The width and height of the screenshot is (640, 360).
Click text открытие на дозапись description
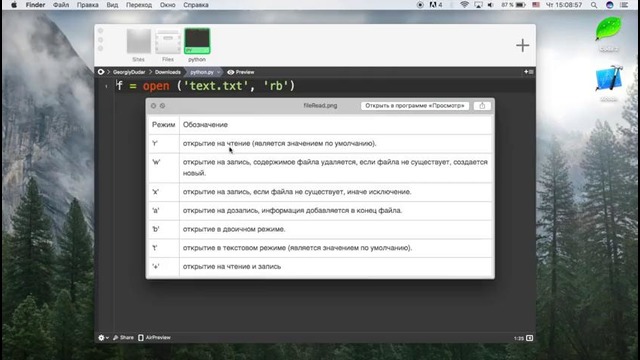(292, 211)
